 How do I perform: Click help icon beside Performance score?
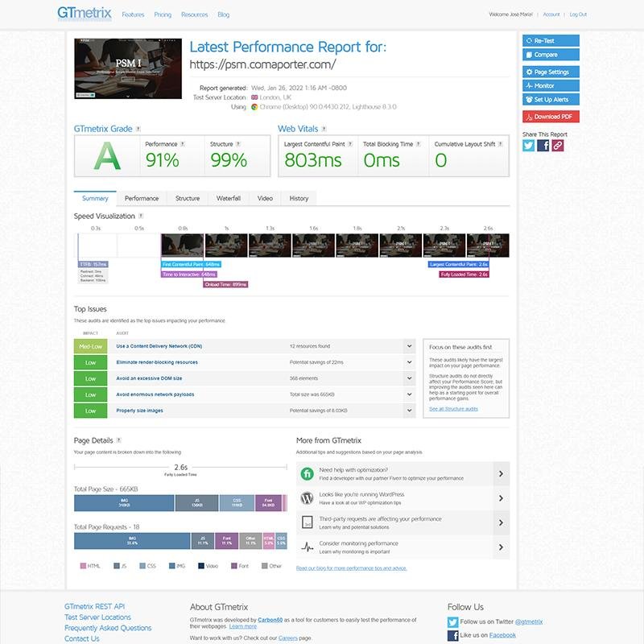pos(183,144)
